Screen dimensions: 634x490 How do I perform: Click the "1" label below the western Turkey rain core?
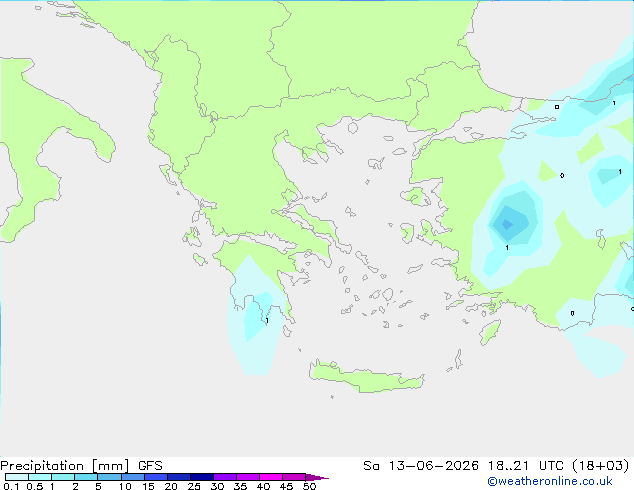[507, 247]
